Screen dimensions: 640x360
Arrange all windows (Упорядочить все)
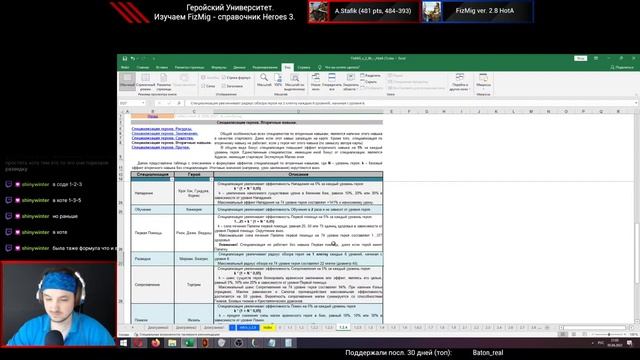pos(332,82)
